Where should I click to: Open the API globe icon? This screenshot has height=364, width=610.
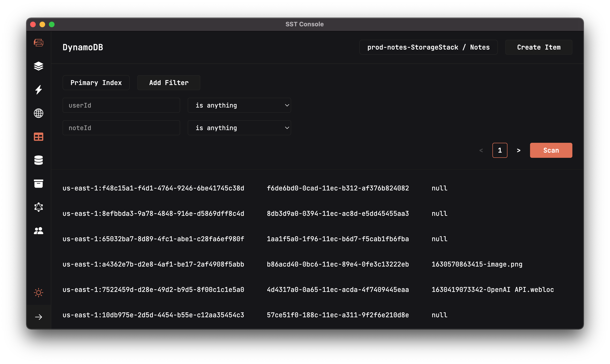[x=39, y=113]
